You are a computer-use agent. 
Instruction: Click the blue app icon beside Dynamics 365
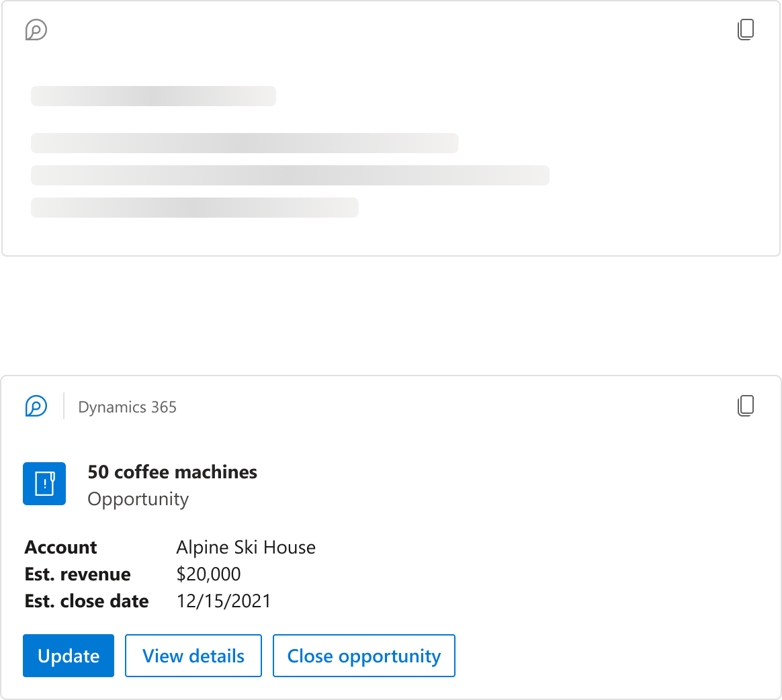pos(36,406)
